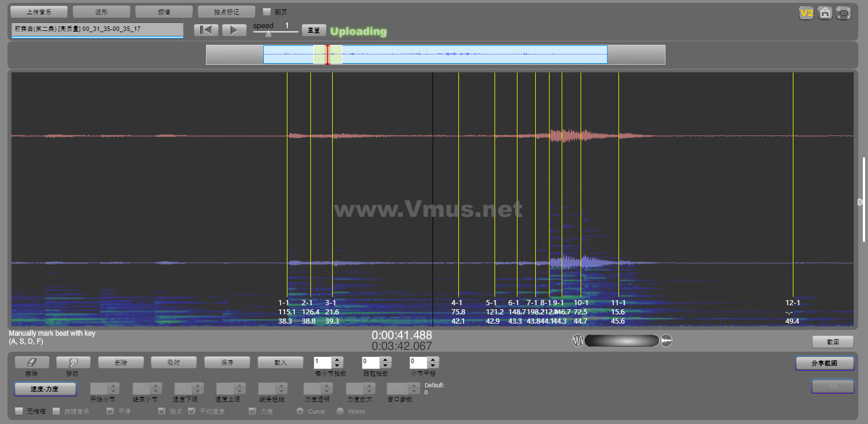Enable the 翻页 page-flip checkbox

pos(267,11)
